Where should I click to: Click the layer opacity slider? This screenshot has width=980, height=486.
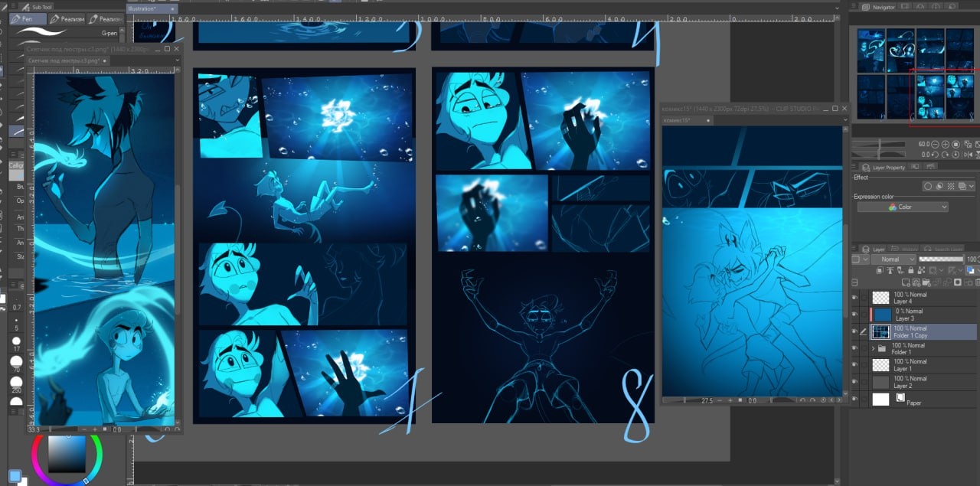941,259
